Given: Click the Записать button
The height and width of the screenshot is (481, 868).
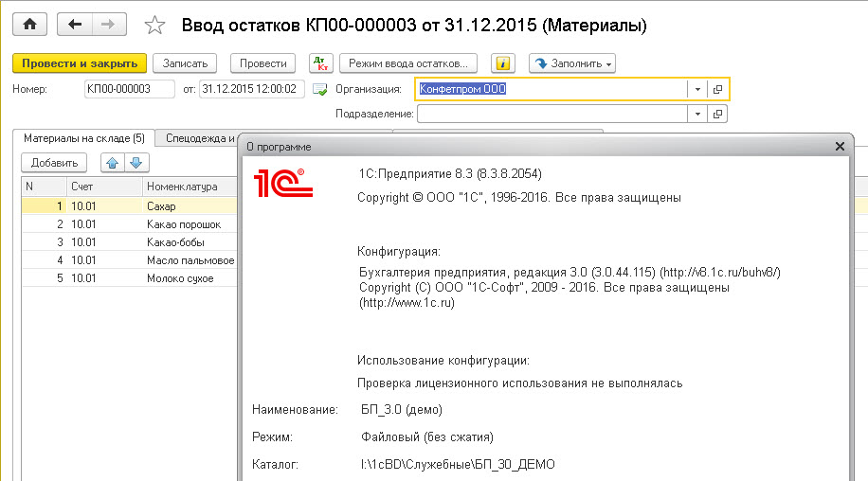Looking at the screenshot, I should tap(185, 63).
